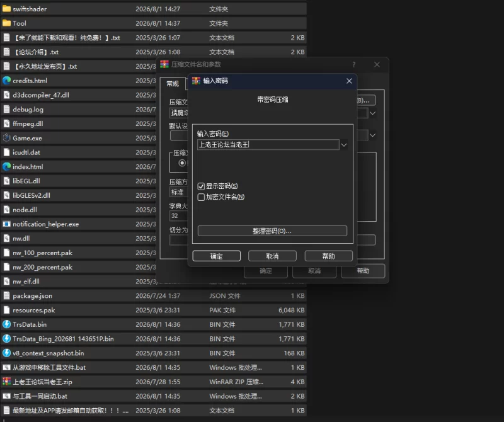The image size is (504, 422).
Task: Close the 输入密码 dialog
Action: coord(349,81)
